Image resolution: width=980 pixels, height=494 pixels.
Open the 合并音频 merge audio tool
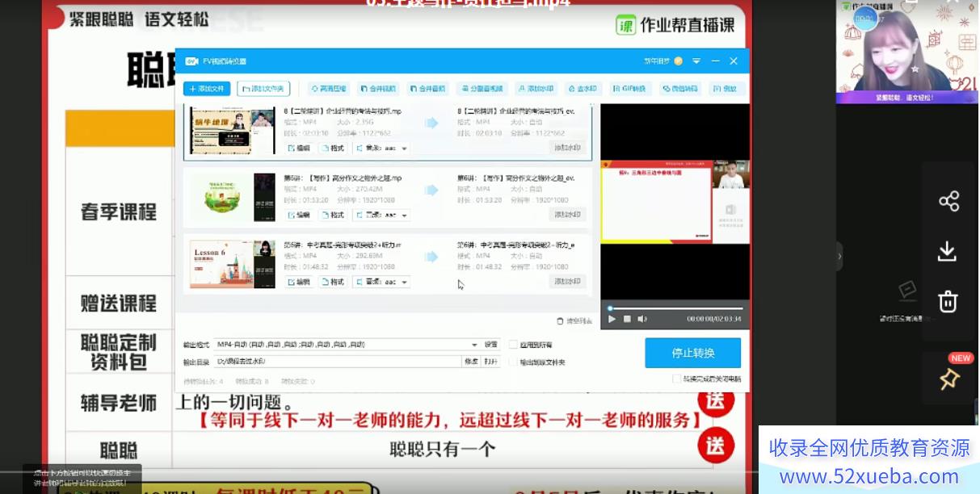pyautogui.click(x=427, y=89)
